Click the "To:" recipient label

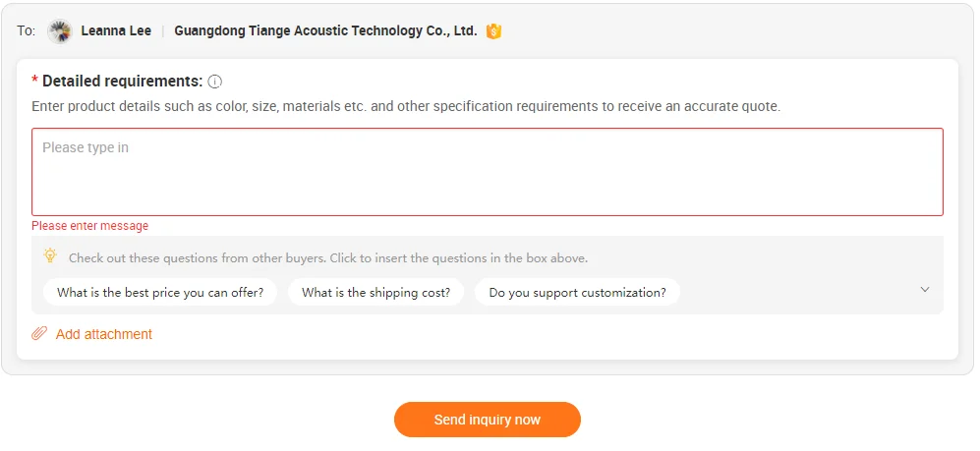pos(27,31)
